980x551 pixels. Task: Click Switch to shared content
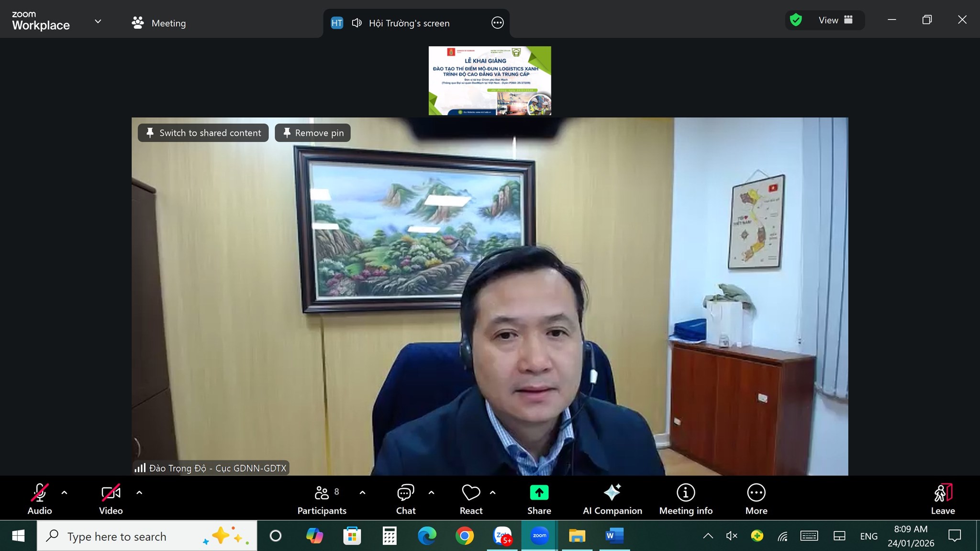tap(203, 133)
